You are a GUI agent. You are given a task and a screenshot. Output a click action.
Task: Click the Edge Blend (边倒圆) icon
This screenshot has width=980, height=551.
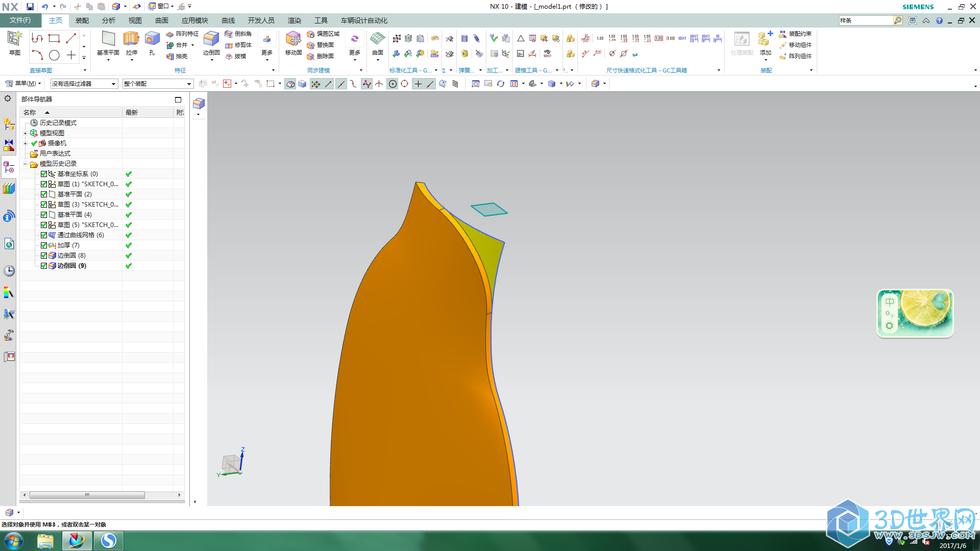point(211,39)
